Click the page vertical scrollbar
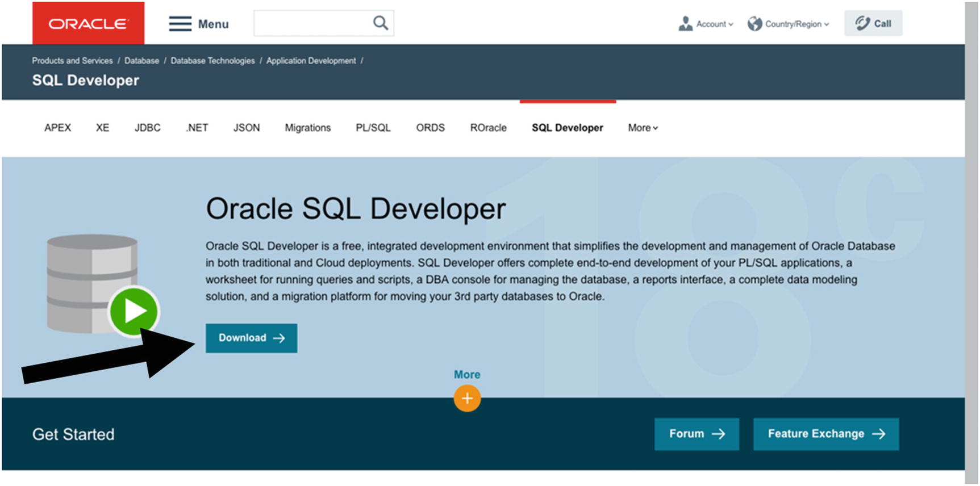 971,243
